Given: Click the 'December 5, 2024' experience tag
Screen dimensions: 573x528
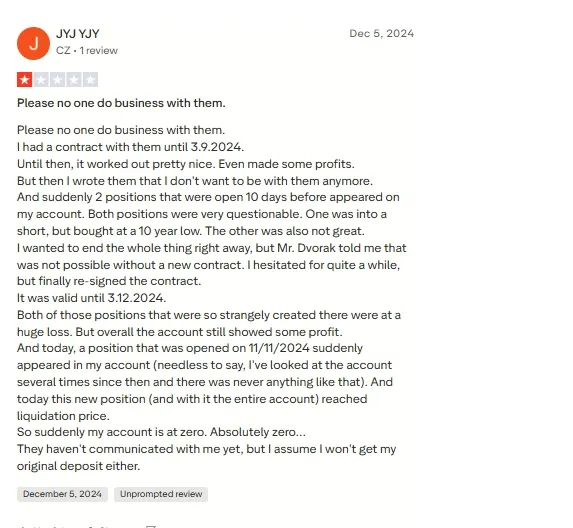Looking at the screenshot, I should [62, 494].
